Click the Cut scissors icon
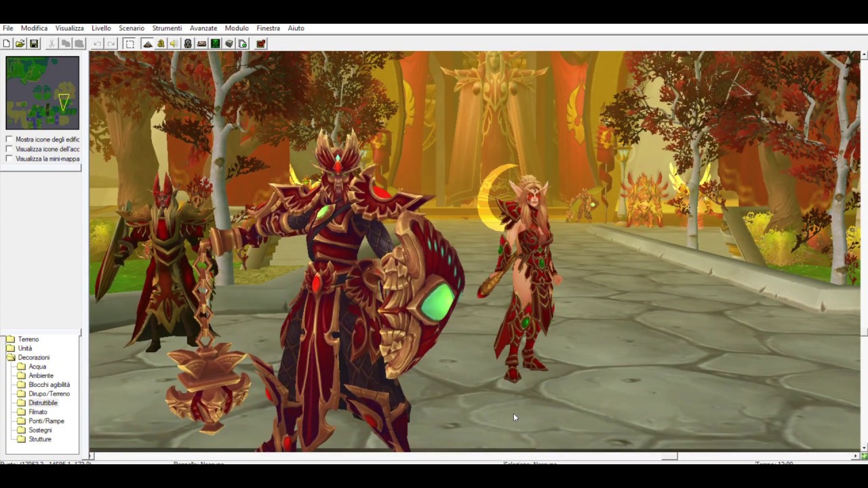This screenshot has width=868, height=488. point(52,43)
